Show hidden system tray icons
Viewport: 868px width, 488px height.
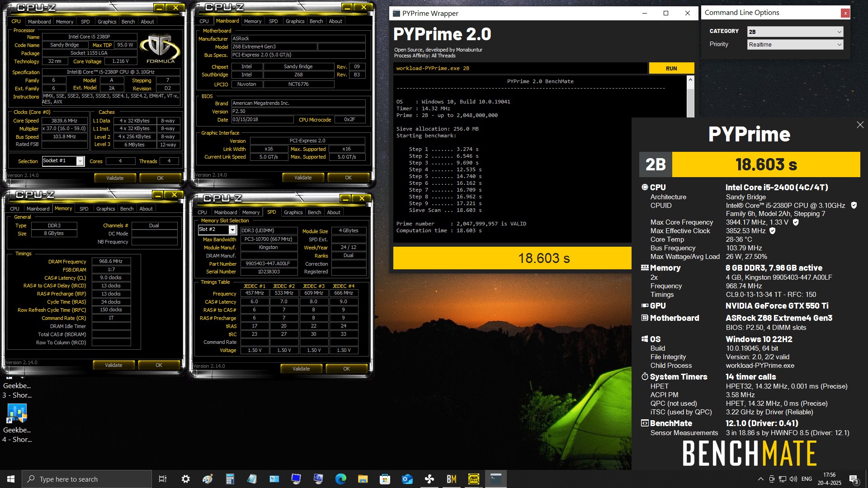coord(760,479)
